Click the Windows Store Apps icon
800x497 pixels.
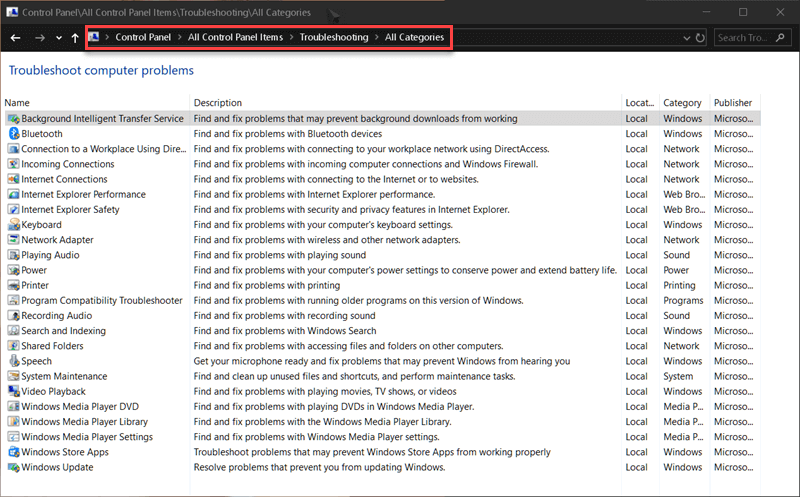[14, 452]
